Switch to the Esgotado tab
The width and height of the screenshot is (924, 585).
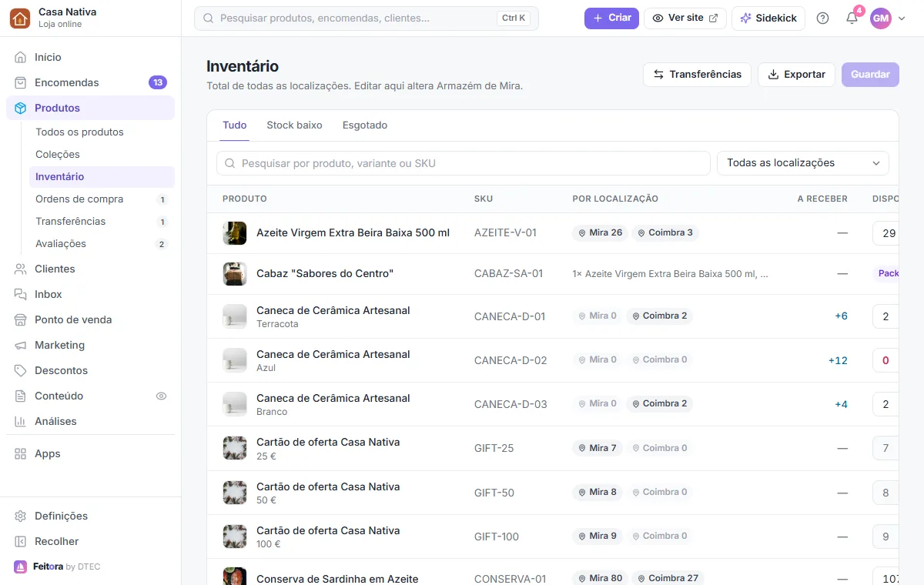(x=365, y=125)
